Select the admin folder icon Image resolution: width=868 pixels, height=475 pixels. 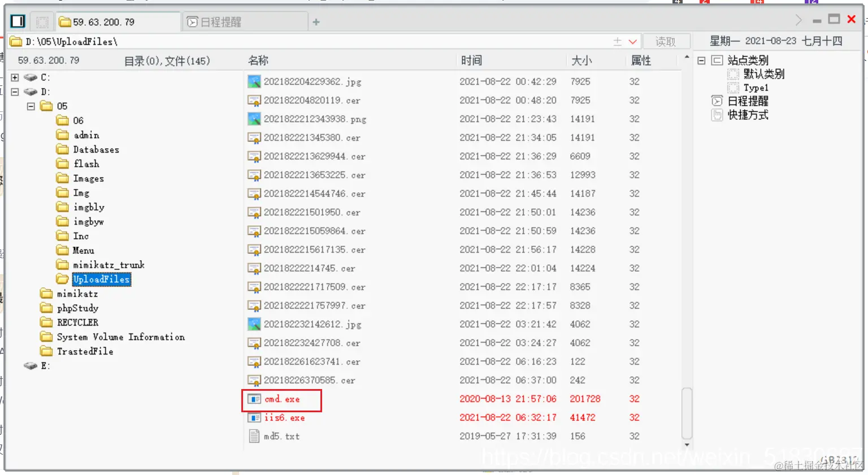click(63, 135)
